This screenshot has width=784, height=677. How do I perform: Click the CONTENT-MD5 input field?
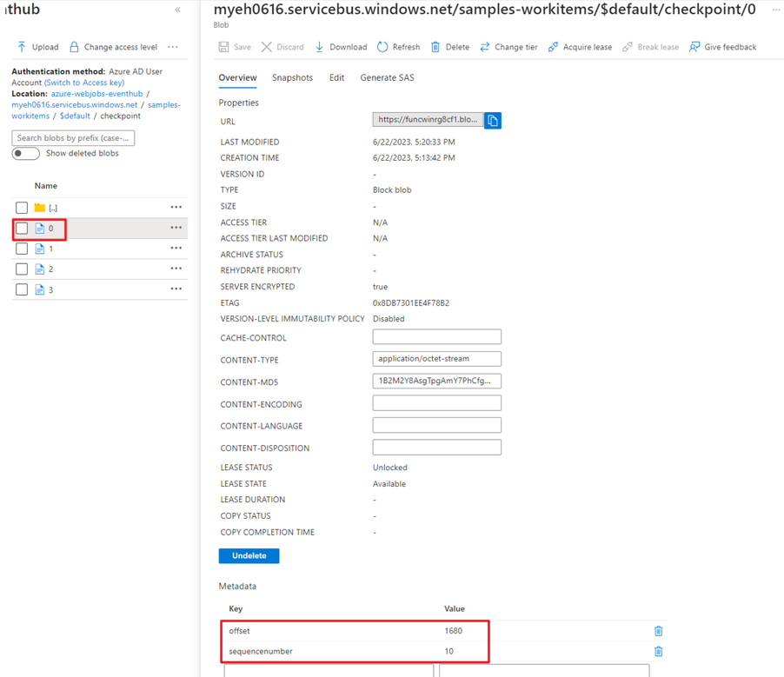pyautogui.click(x=436, y=381)
